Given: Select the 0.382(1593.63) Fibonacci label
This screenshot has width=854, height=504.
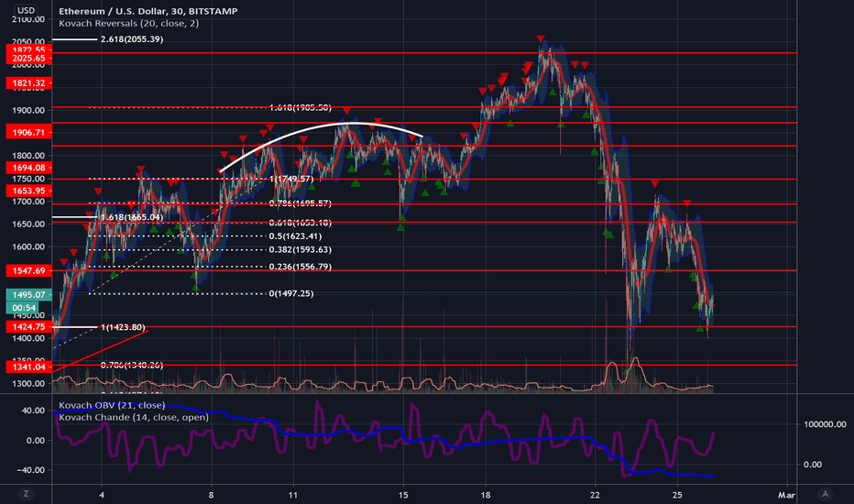Looking at the screenshot, I should [301, 249].
